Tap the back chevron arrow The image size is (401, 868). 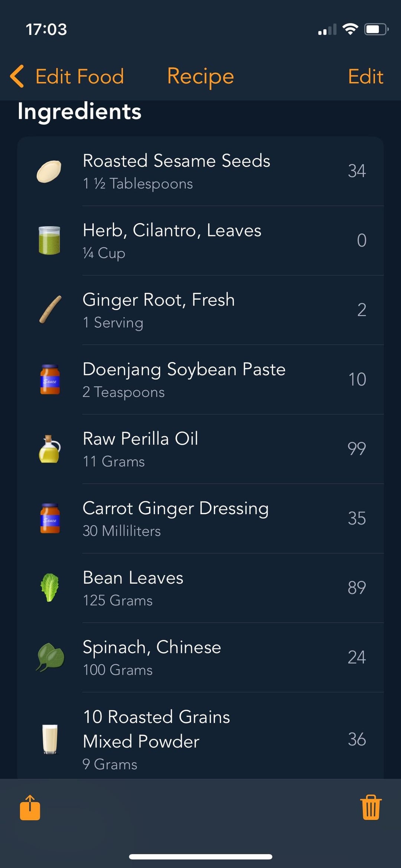pos(17,76)
